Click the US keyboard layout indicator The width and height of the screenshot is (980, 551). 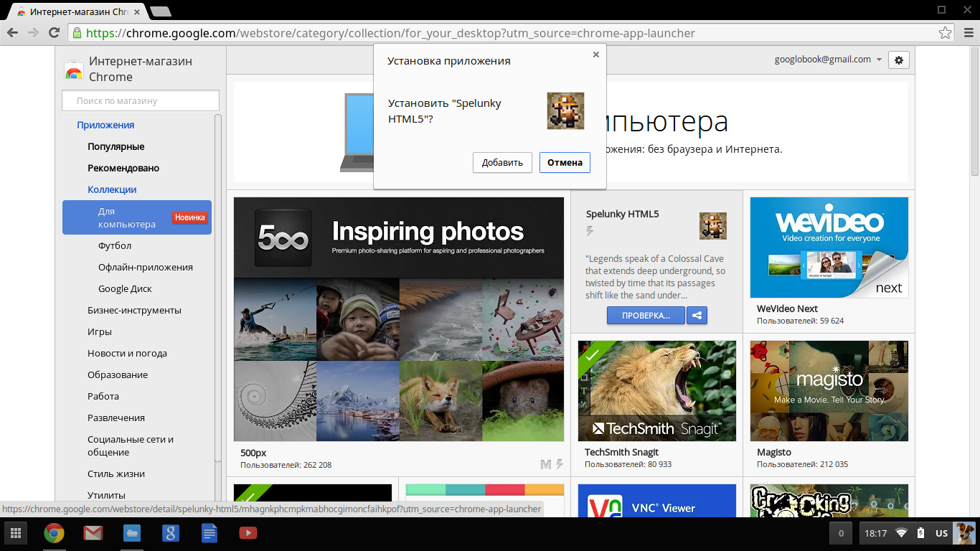tap(941, 533)
